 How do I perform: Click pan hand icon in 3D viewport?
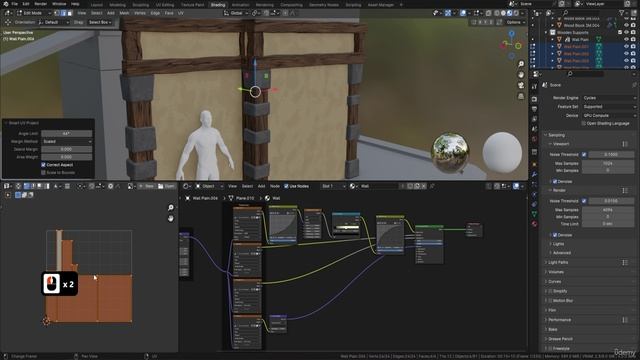[521, 75]
